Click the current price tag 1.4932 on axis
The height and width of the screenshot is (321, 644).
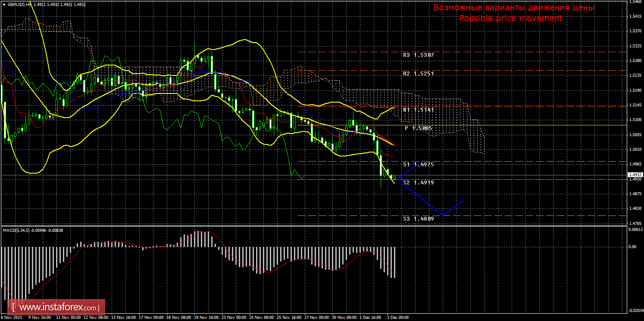(x=634, y=175)
